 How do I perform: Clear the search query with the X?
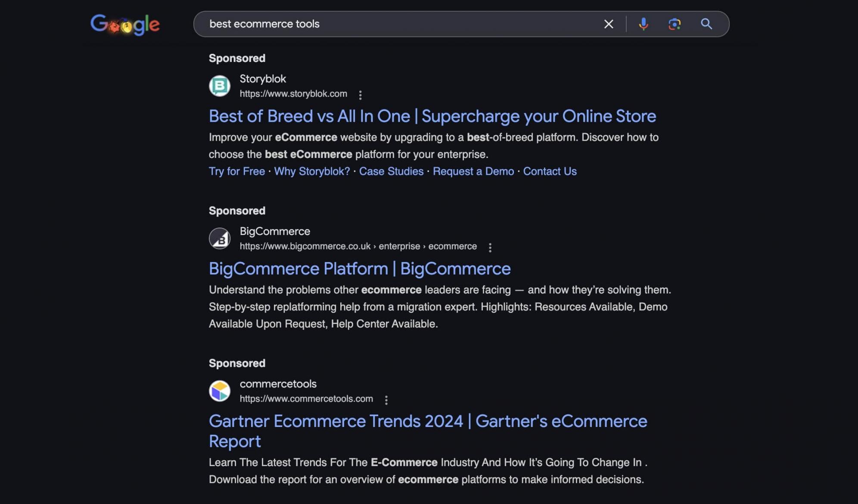[x=608, y=24]
